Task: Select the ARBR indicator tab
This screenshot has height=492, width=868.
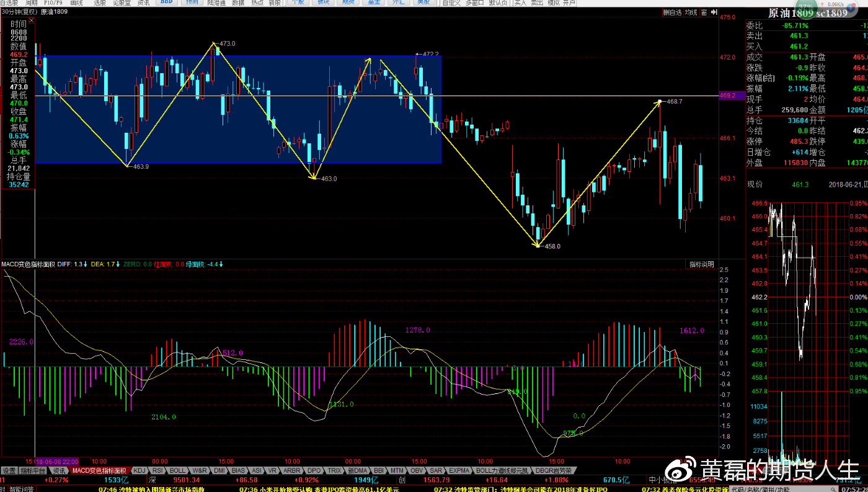Action: 292,471
